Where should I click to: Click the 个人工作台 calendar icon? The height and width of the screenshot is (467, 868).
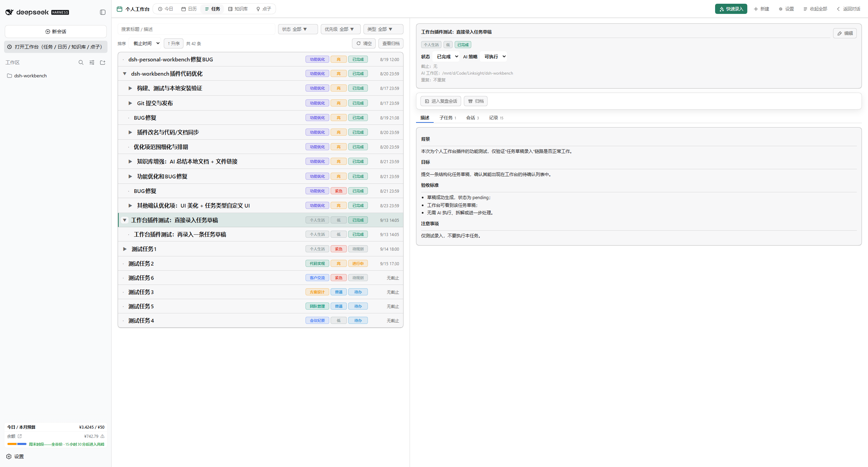click(119, 9)
